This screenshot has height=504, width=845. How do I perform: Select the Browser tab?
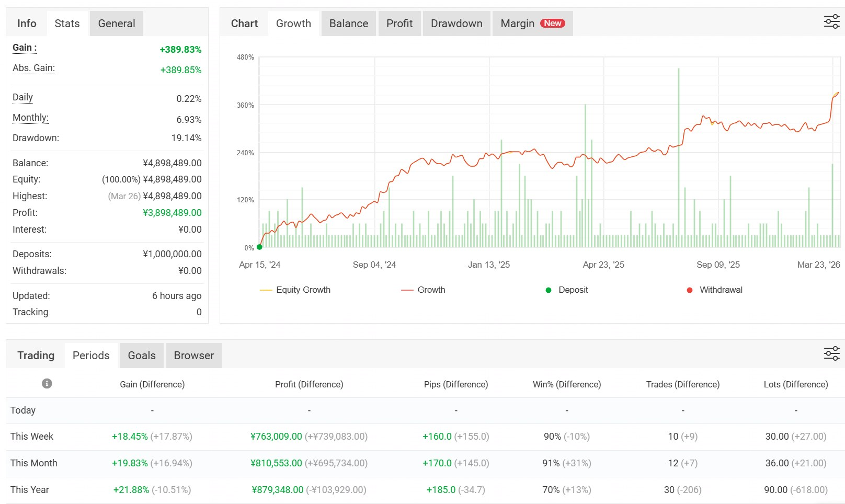click(193, 356)
